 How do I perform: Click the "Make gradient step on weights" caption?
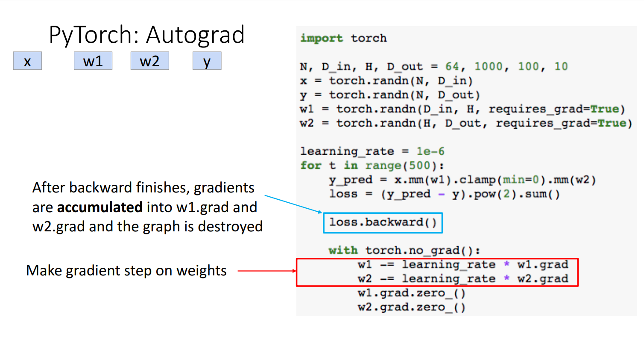(x=126, y=271)
